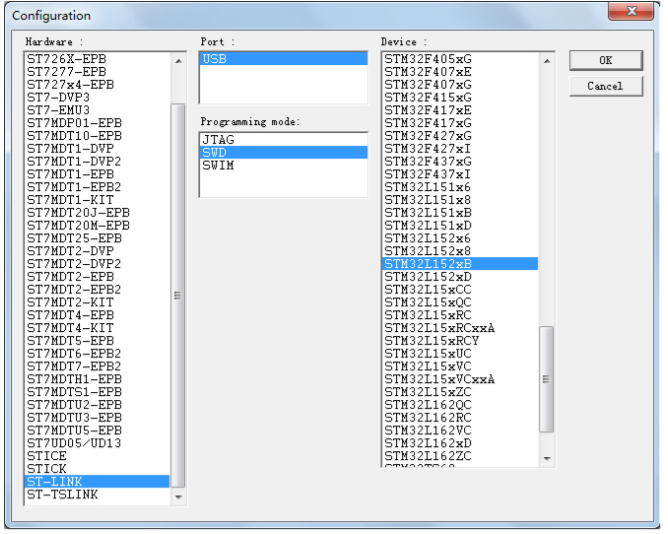Select ST7MDT10-EPB hardware
Viewport: 668px width, 534px height.
tap(98, 136)
